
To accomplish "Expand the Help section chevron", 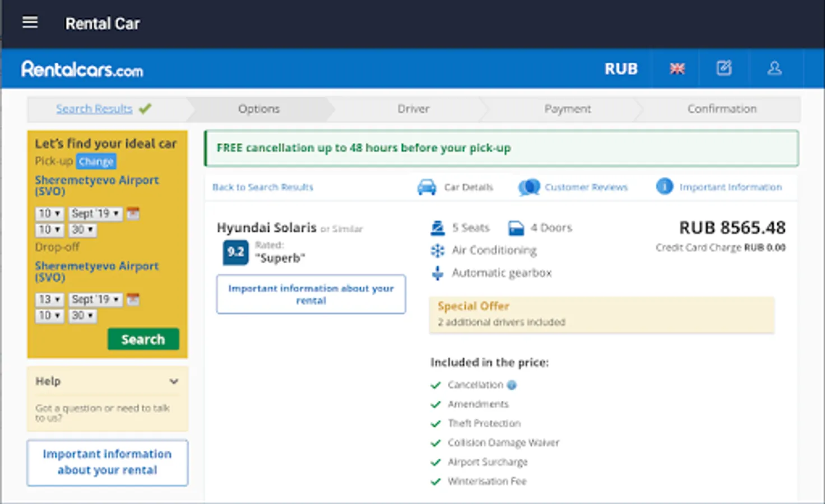I will [174, 381].
